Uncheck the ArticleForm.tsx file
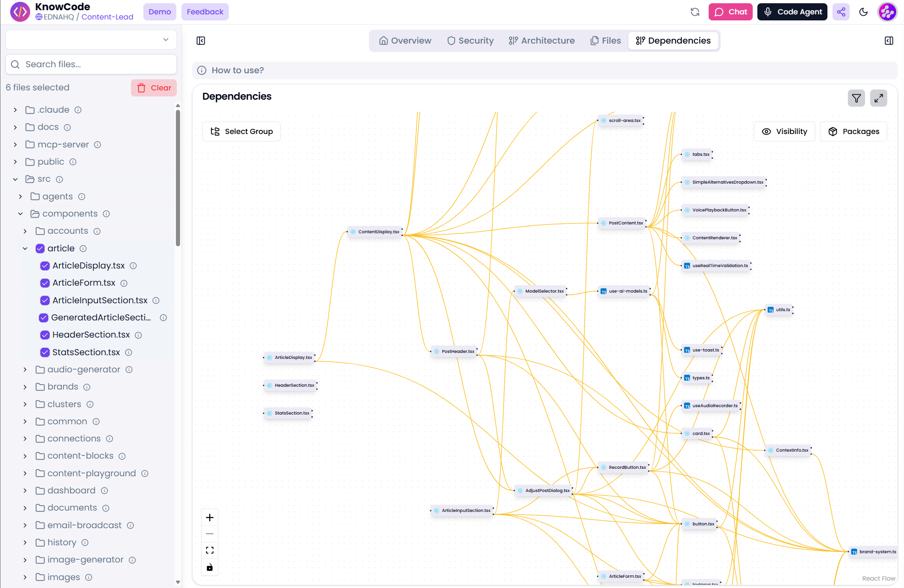The image size is (904, 588). point(45,283)
